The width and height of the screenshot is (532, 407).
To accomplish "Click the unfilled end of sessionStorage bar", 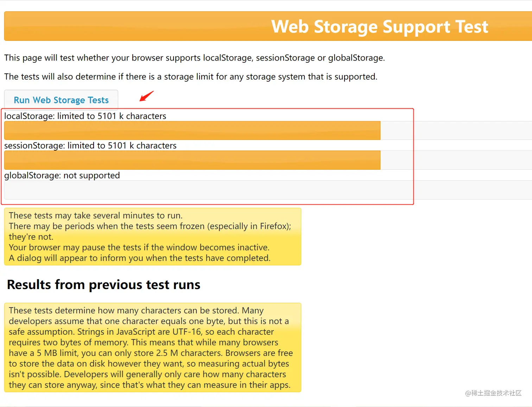I will tap(456, 160).
